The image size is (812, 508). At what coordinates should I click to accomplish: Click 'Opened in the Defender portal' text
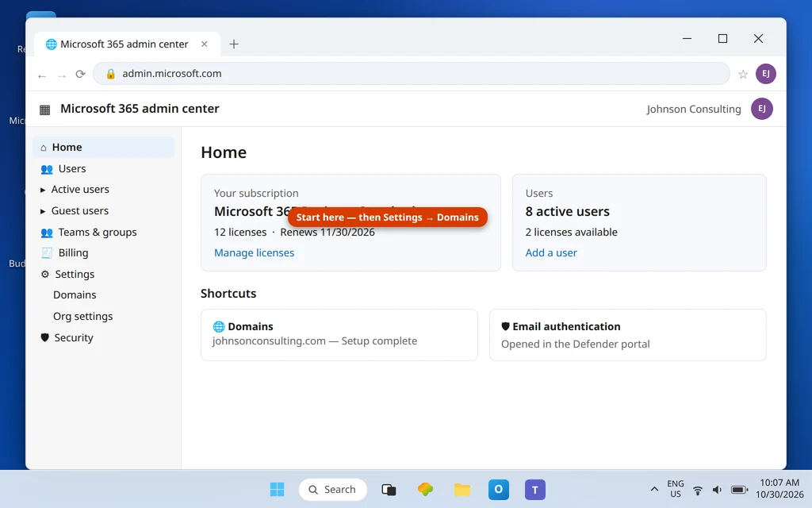click(x=576, y=344)
